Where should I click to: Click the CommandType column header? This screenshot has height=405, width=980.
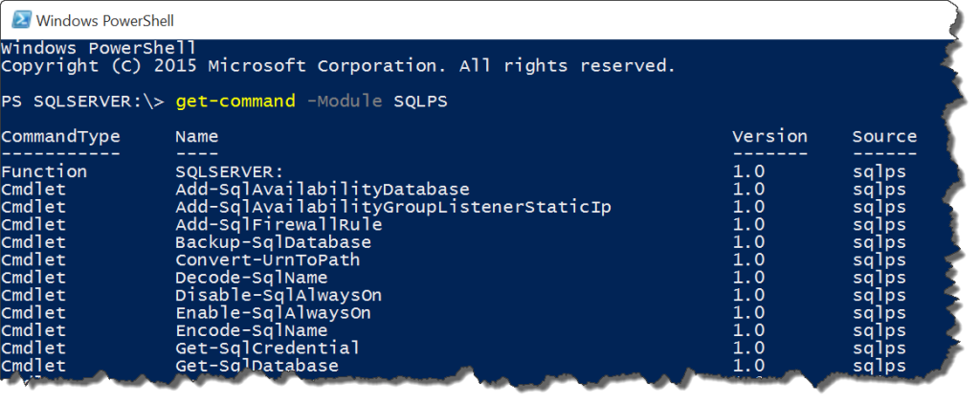60,136
